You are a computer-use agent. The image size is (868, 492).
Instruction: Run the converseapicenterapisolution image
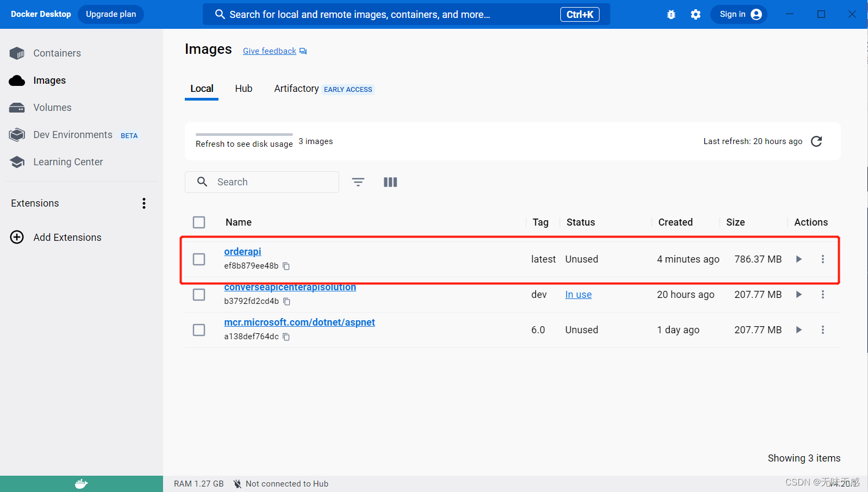tap(799, 295)
